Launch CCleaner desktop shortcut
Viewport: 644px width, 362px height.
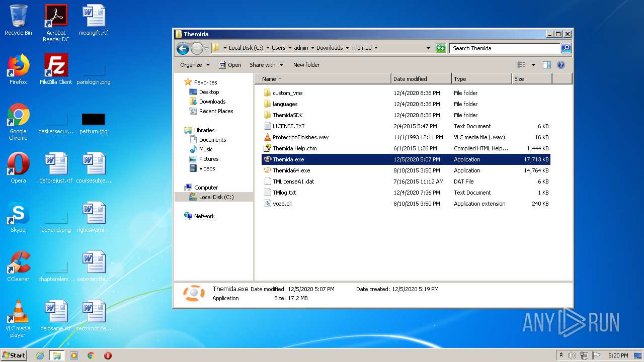(x=18, y=266)
